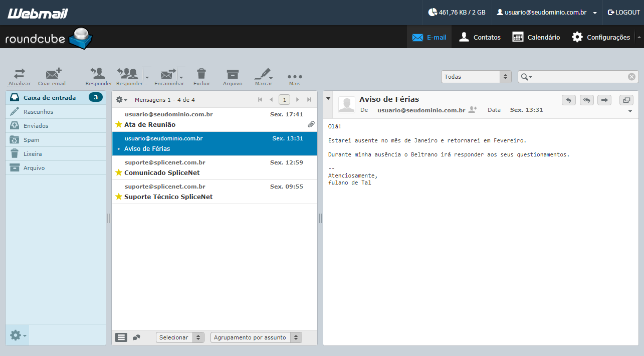Click the Arquivo archive toolbar icon
This screenshot has height=356, width=644.
[233, 74]
